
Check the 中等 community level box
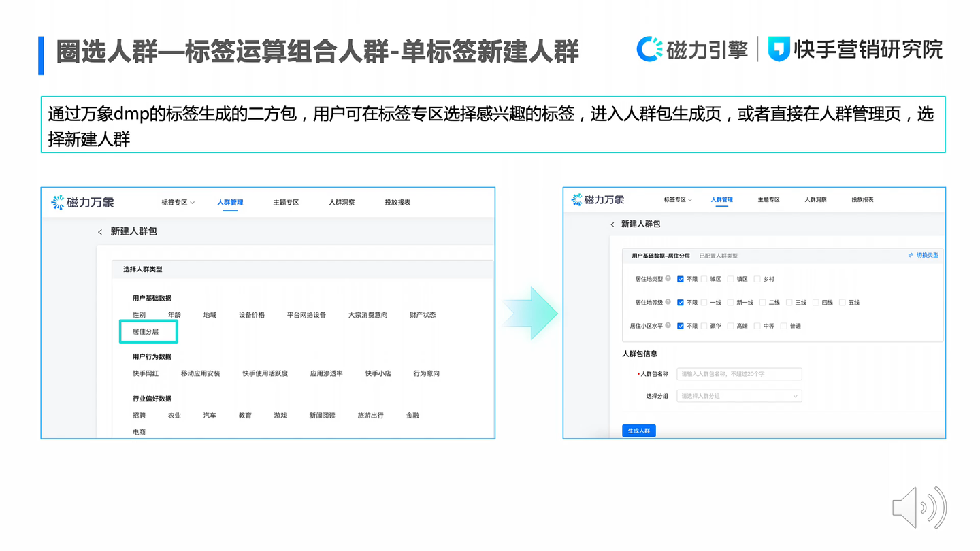757,326
